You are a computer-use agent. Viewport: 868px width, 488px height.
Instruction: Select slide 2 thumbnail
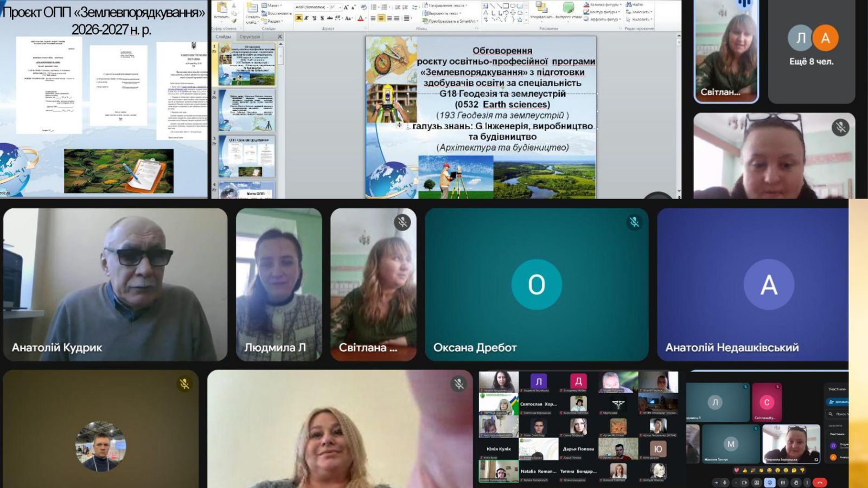pos(247,110)
